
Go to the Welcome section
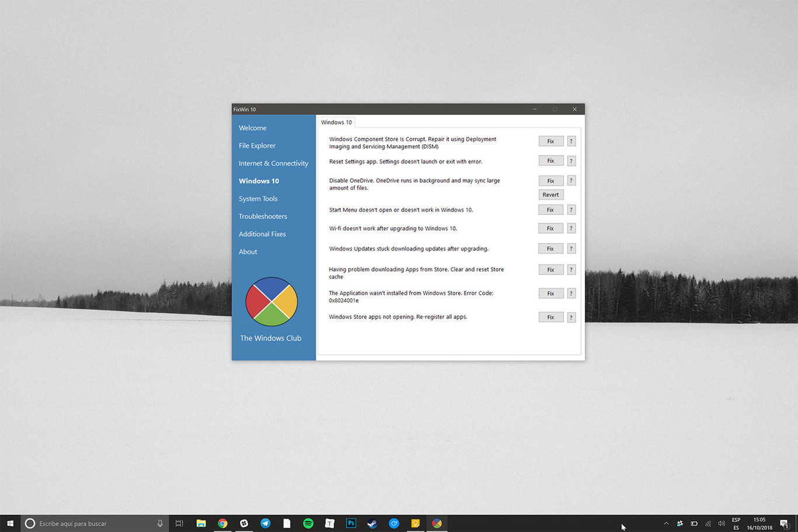[252, 128]
